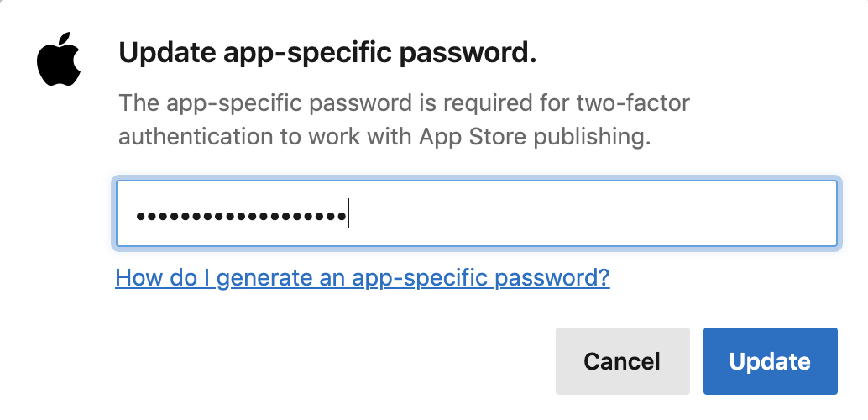This screenshot has height=420, width=868.
Task: Click the 'Update app-specific password.' heading
Action: (327, 53)
